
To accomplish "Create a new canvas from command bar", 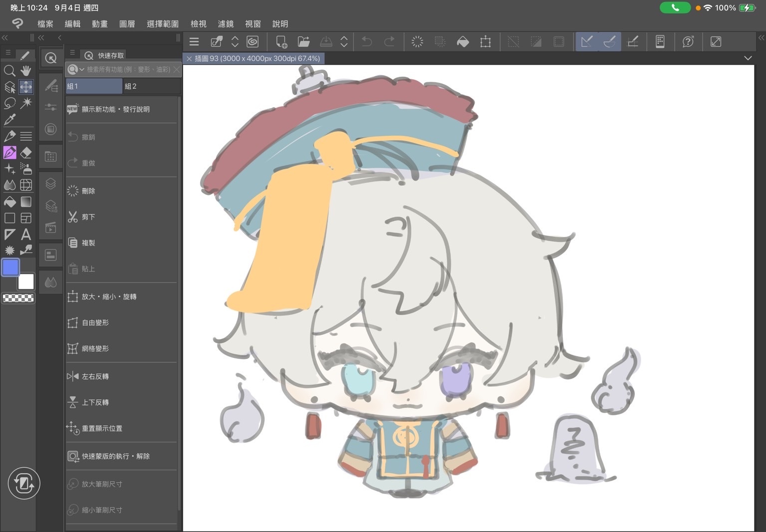I will (x=281, y=42).
